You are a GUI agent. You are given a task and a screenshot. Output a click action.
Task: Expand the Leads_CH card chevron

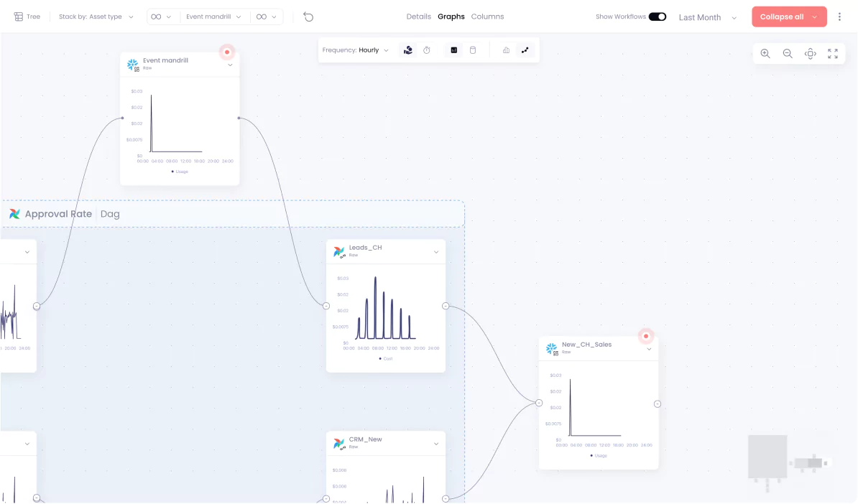[x=436, y=252]
